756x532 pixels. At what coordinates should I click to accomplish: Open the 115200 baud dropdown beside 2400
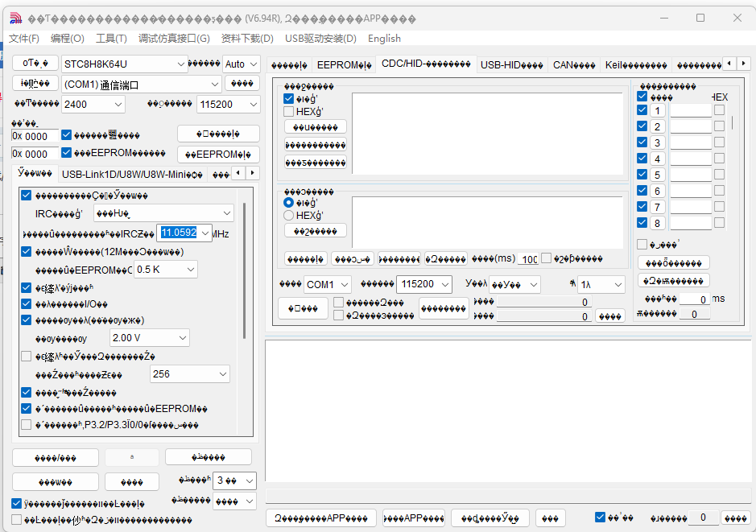coord(228,105)
